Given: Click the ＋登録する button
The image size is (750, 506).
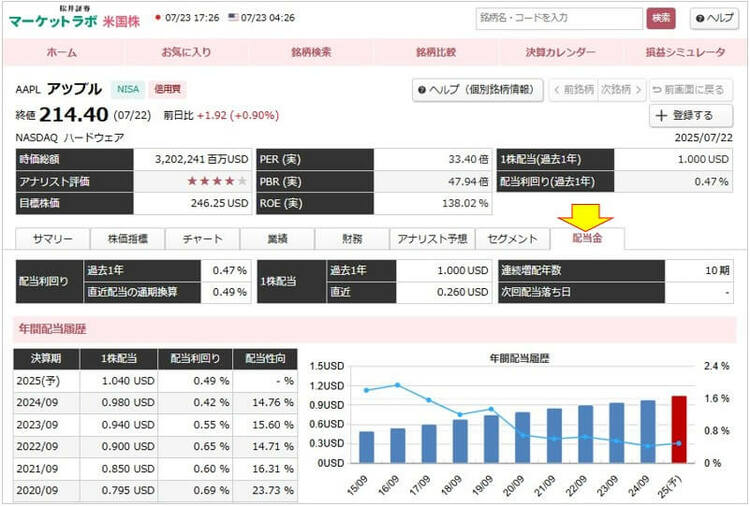Looking at the screenshot, I should [690, 115].
